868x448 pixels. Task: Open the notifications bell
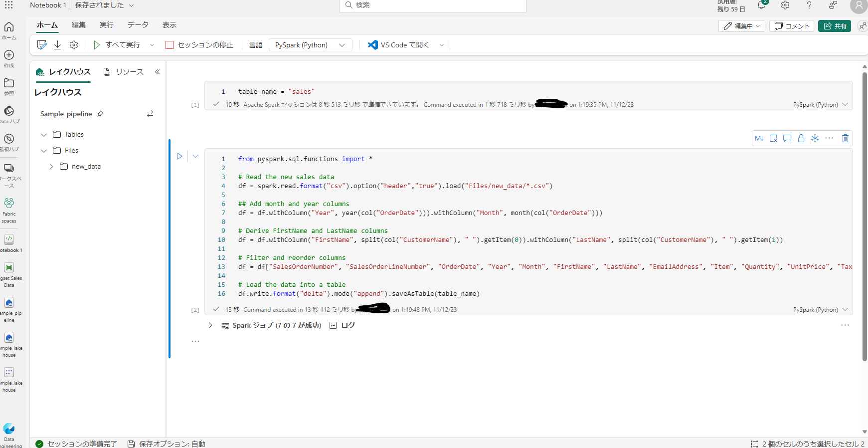[x=761, y=5]
